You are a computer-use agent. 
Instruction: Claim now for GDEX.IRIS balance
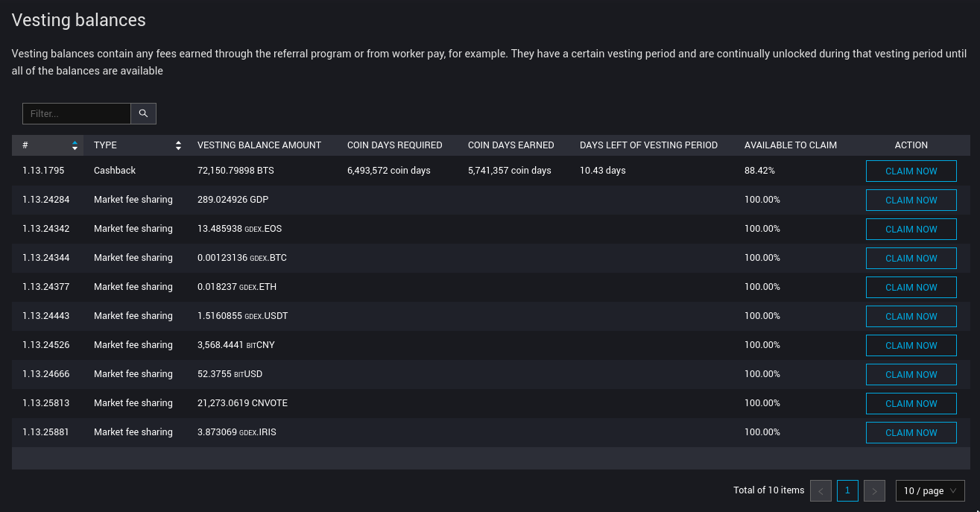911,432
